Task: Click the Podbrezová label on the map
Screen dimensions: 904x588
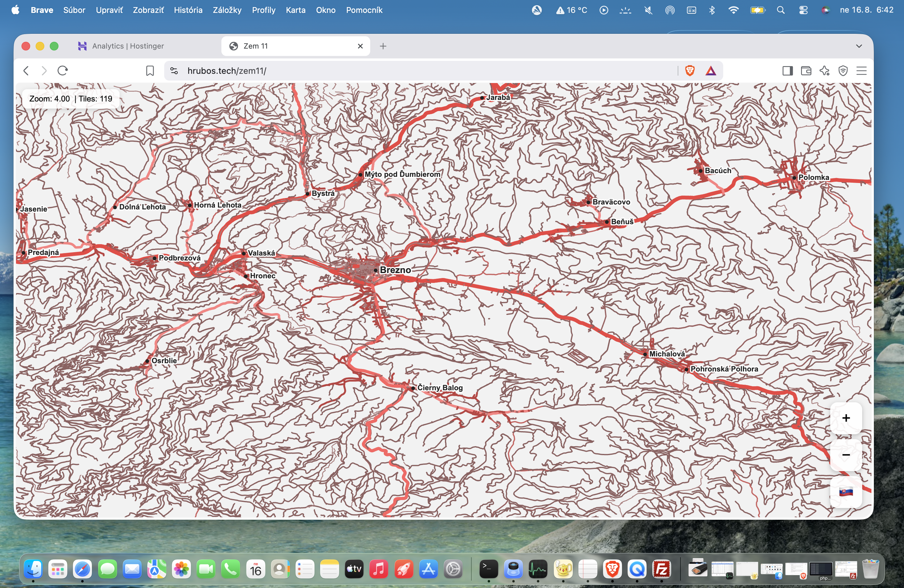Action: 180,258
